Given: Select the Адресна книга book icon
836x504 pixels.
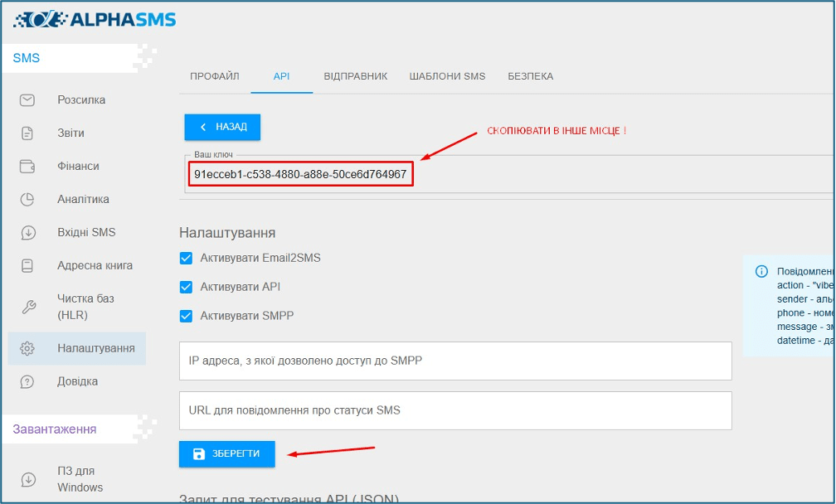Looking at the screenshot, I should (x=27, y=265).
